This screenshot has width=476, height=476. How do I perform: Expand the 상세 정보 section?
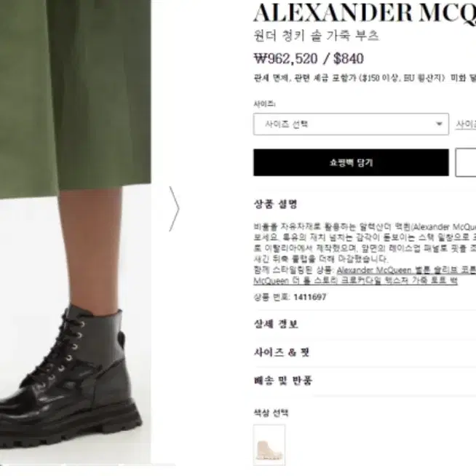point(276,324)
